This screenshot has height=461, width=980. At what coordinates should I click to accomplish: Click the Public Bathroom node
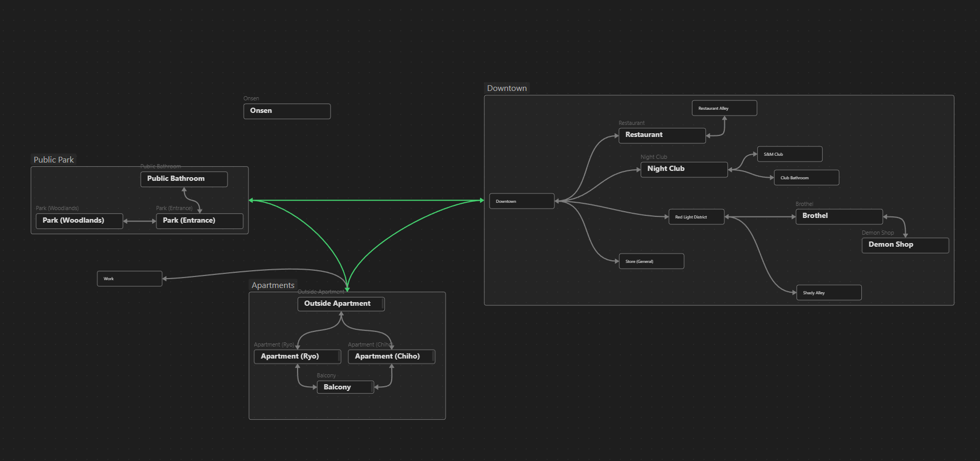(x=184, y=179)
